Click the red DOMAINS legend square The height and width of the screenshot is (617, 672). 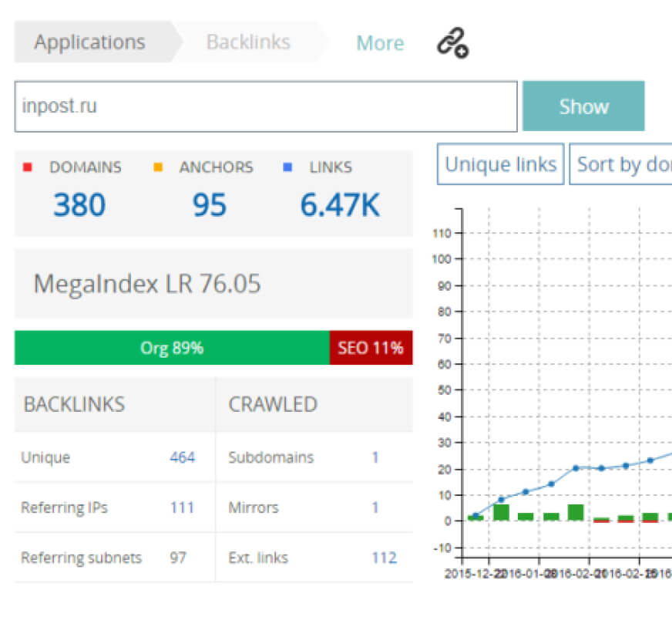pos(28,167)
